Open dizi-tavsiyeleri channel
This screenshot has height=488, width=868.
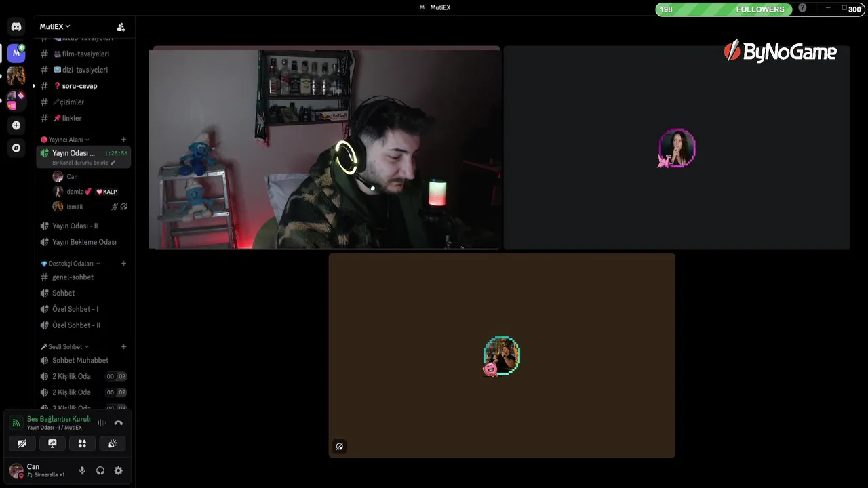click(83, 70)
